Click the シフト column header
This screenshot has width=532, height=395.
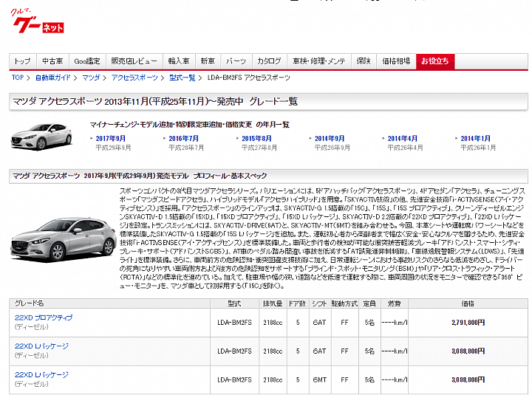(x=319, y=303)
